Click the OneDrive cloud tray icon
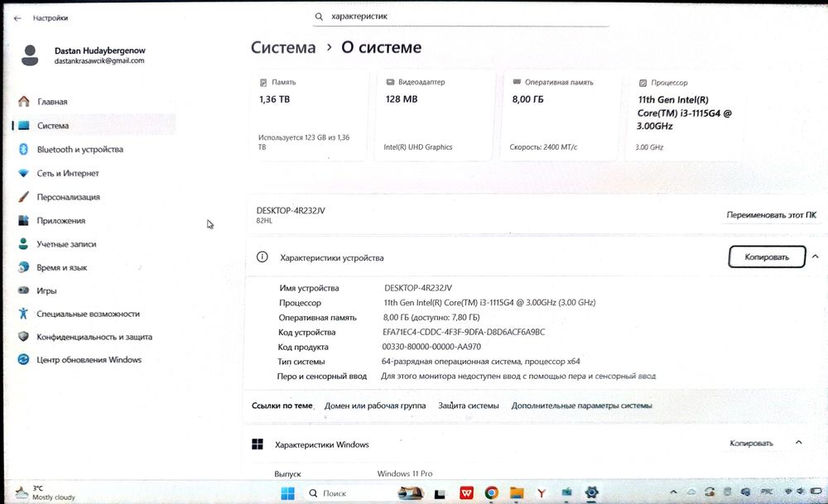828x504 pixels. (691, 492)
